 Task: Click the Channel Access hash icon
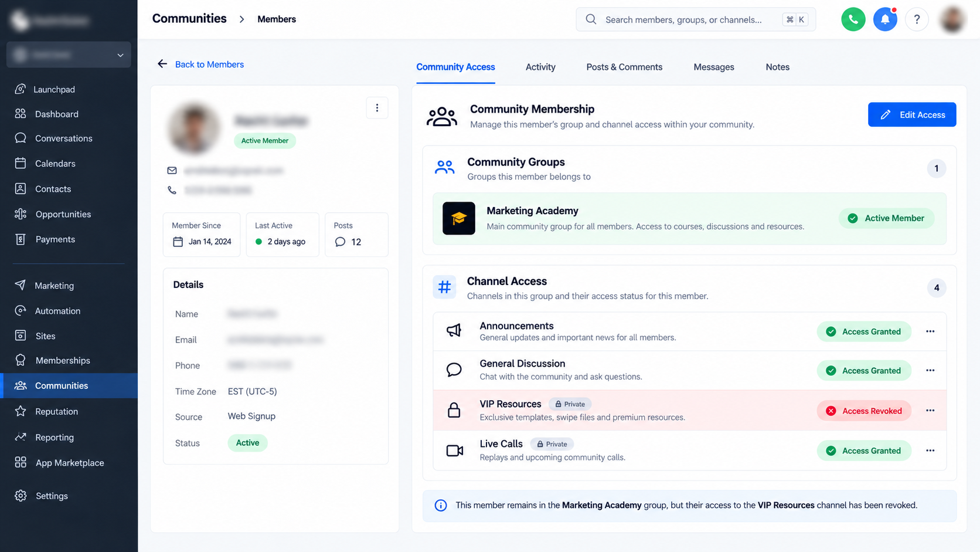[x=445, y=287]
